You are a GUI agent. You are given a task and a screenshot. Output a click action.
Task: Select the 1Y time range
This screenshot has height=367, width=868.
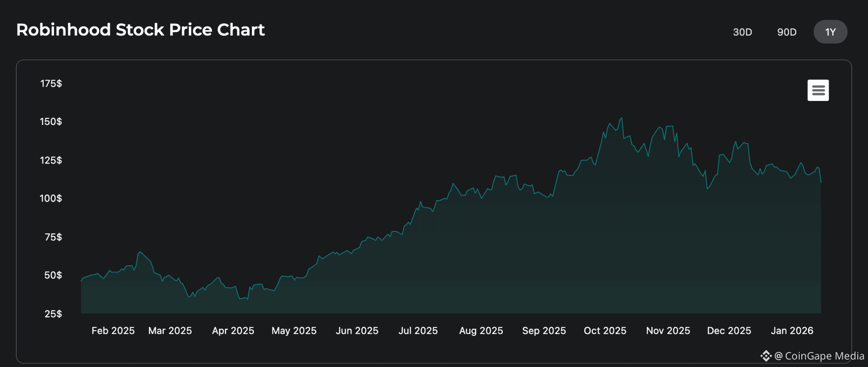point(830,32)
